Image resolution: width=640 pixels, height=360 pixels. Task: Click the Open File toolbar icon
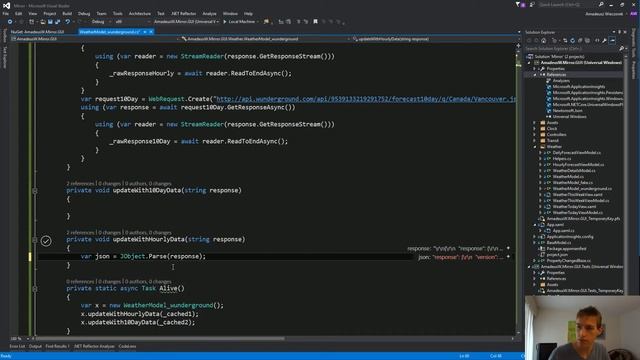coord(42,22)
